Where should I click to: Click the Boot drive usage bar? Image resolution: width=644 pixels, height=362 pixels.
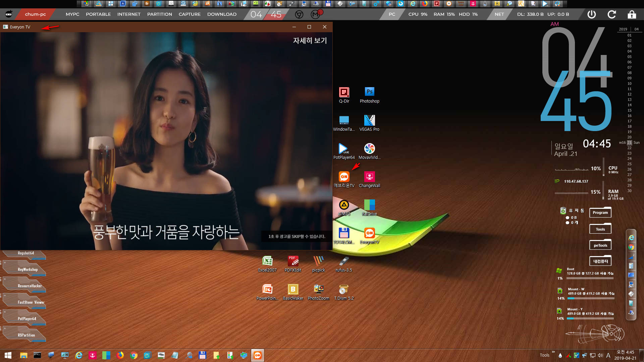(x=590, y=278)
